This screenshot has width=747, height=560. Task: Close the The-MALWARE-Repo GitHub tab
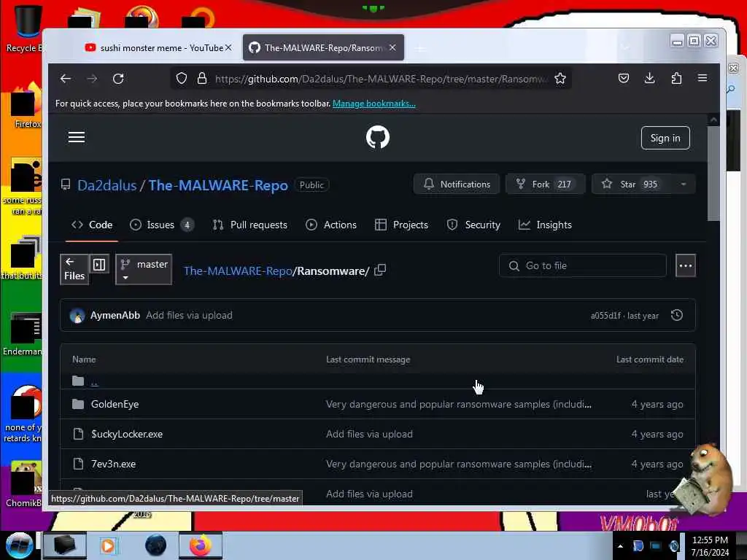[392, 47]
